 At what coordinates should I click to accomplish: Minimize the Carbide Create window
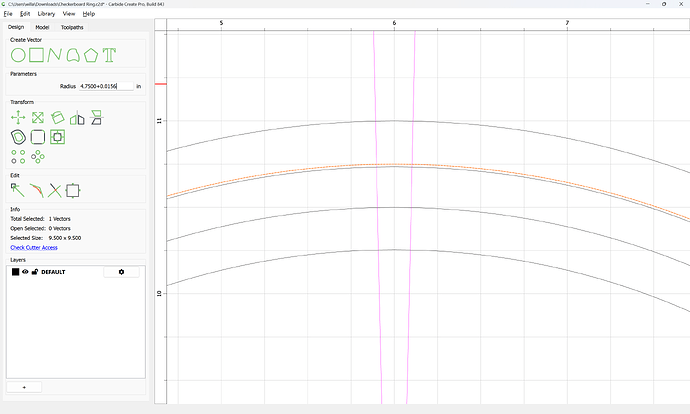coord(648,4)
